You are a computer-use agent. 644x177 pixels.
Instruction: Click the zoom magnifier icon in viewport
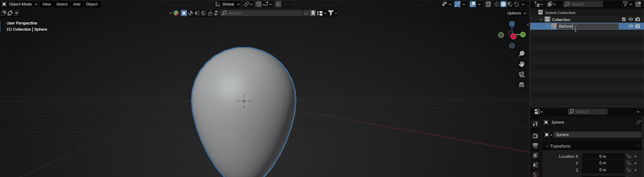click(x=522, y=54)
